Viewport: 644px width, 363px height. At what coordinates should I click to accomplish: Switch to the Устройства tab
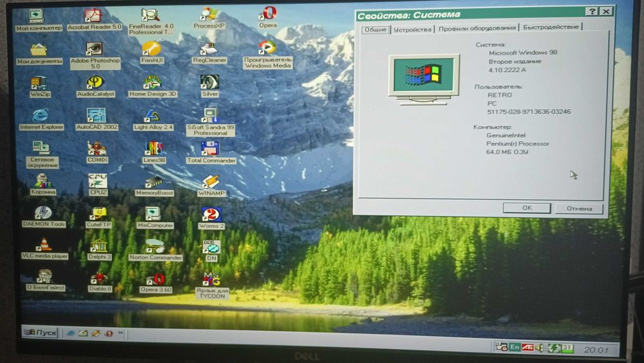[x=412, y=30]
